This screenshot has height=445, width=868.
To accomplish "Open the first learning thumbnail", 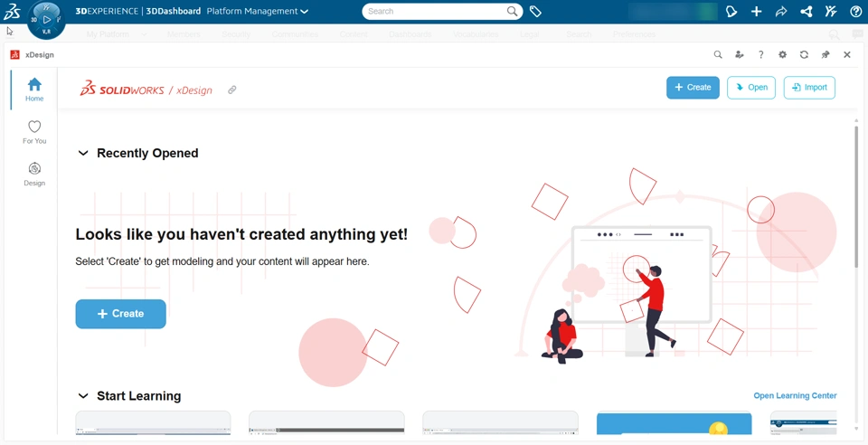I will pyautogui.click(x=153, y=423).
